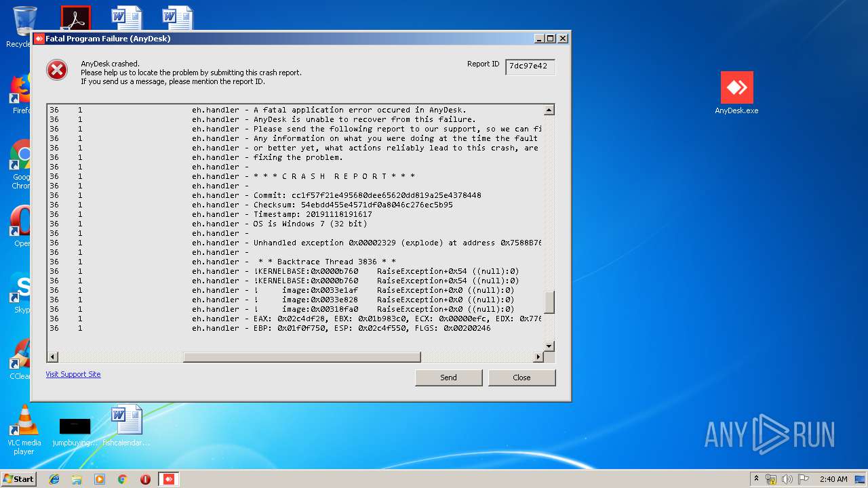Screen dimensions: 868x488
Task: Open the Visit Support Site link
Action: pyautogui.click(x=73, y=374)
